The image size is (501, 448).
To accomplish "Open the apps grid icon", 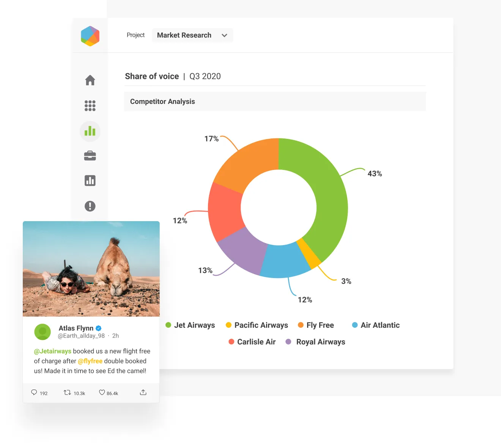I will [90, 106].
